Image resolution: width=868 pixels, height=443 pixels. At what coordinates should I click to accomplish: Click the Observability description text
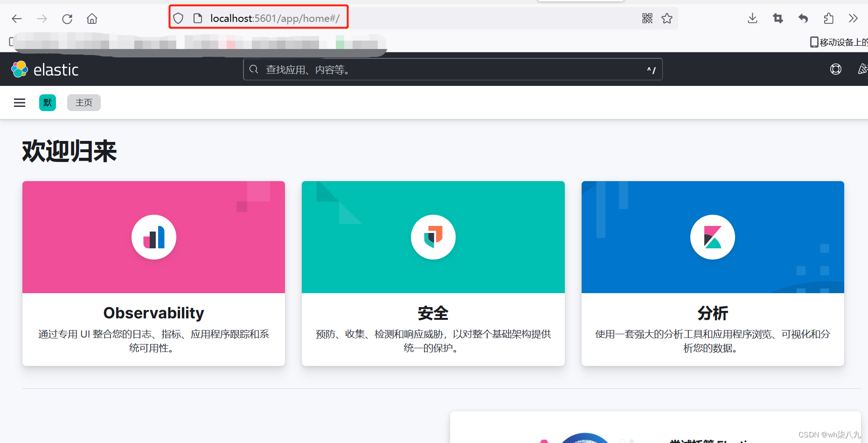pyautogui.click(x=153, y=341)
